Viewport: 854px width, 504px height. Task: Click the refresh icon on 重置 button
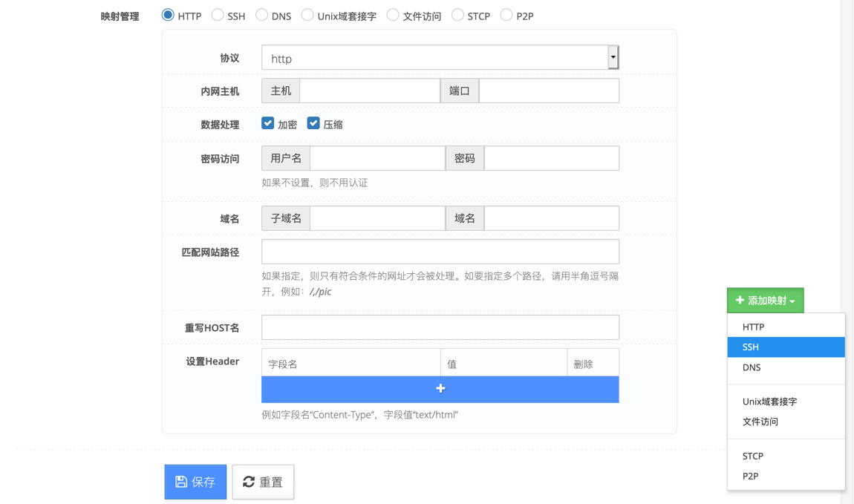(248, 481)
